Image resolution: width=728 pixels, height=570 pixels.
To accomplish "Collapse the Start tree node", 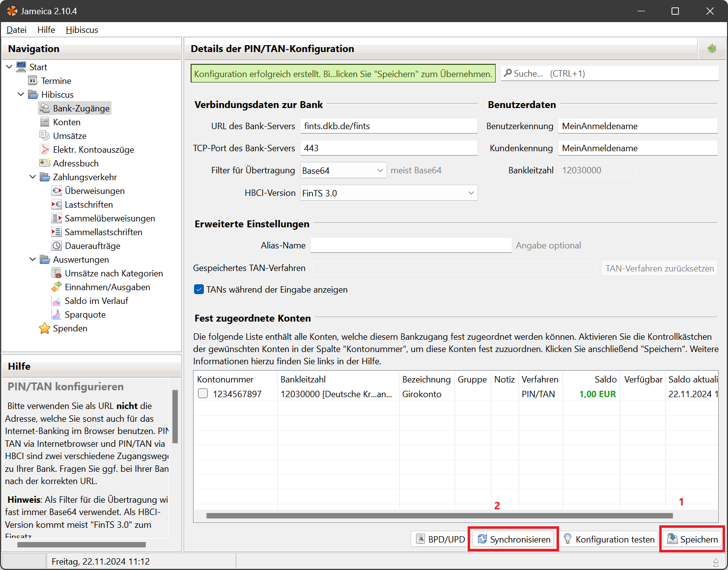I will coord(9,67).
